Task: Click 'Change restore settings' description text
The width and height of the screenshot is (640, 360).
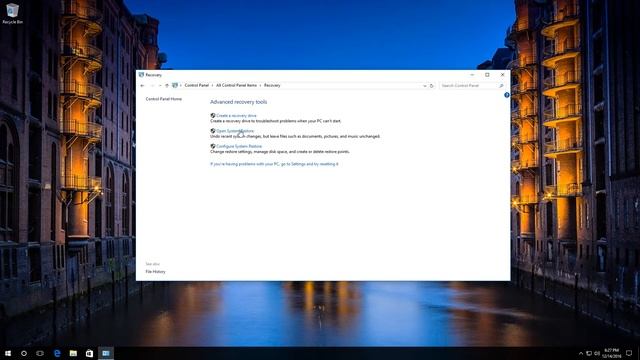Action: coord(280,152)
